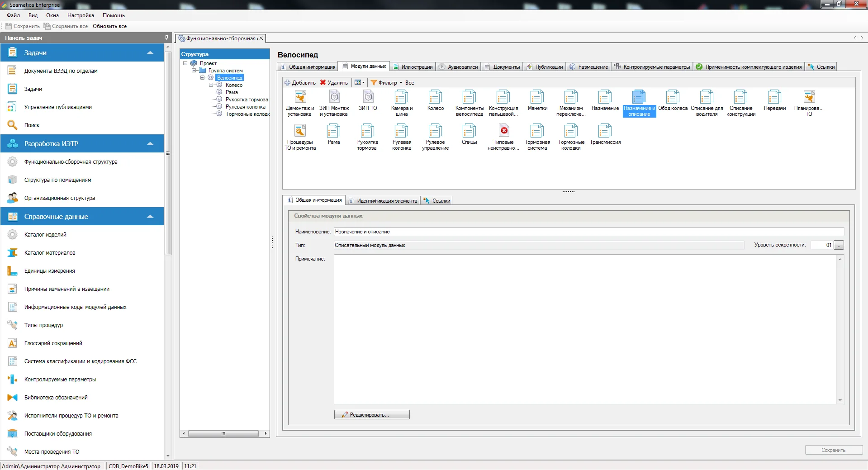Image resolution: width=868 pixels, height=470 pixels.
Task: Open the Настройка menu
Action: [81, 15]
